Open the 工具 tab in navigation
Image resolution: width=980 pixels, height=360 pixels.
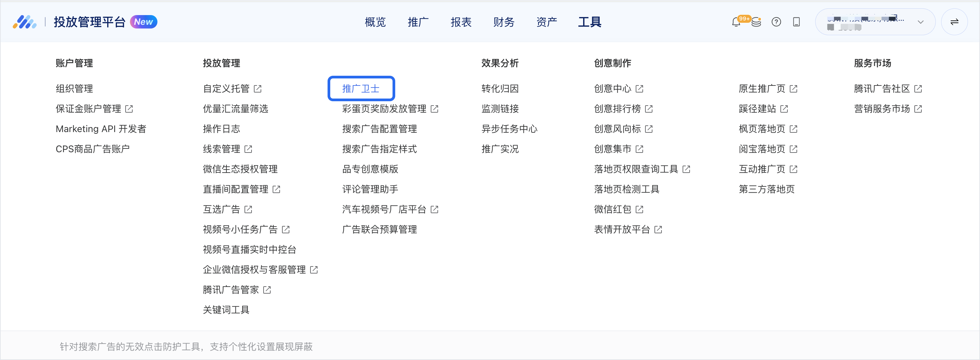pyautogui.click(x=589, y=22)
